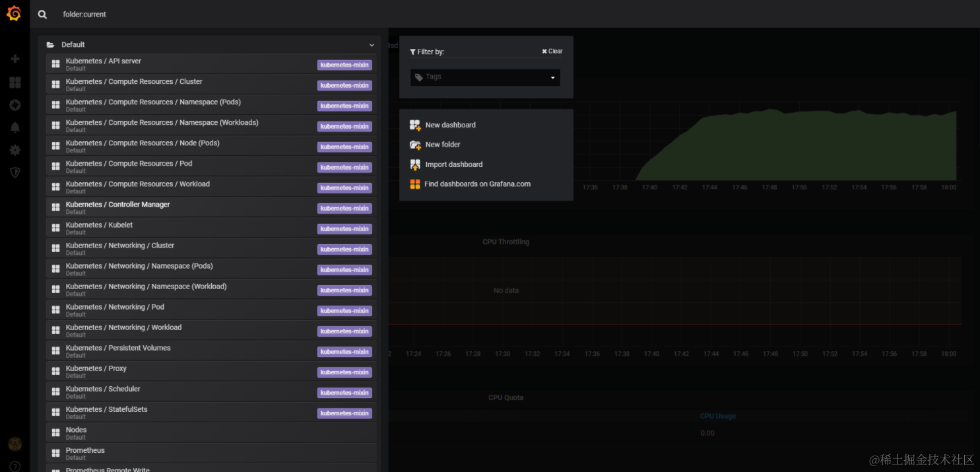Click dashboard icon beside Kubernetes / Scheduler
980x472 pixels.
tap(56, 391)
